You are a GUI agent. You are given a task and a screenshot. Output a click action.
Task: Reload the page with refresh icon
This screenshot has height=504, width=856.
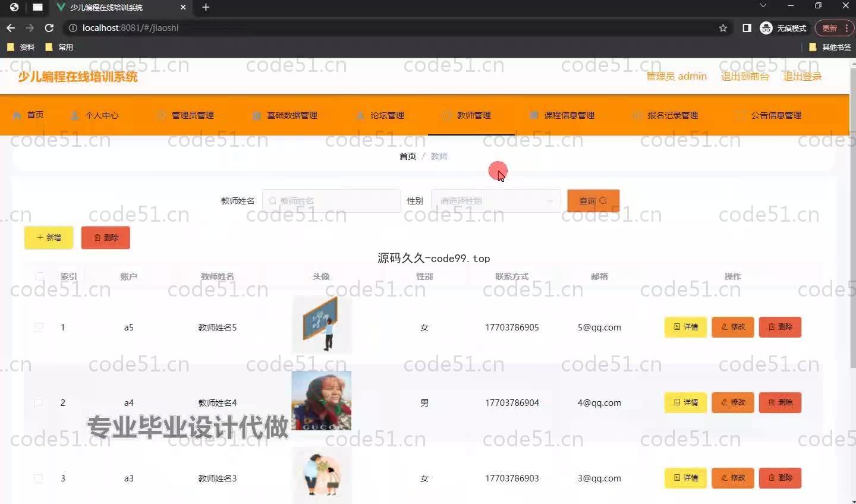tap(49, 28)
